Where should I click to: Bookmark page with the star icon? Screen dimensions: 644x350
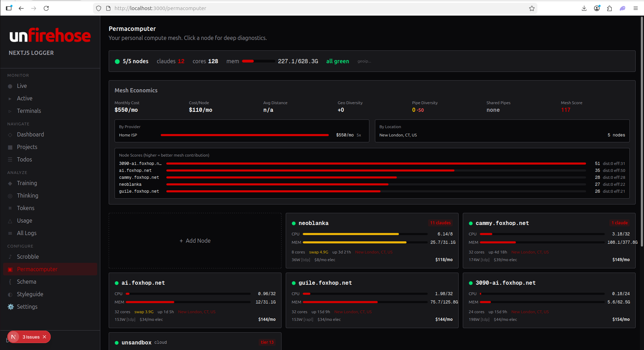pos(532,8)
